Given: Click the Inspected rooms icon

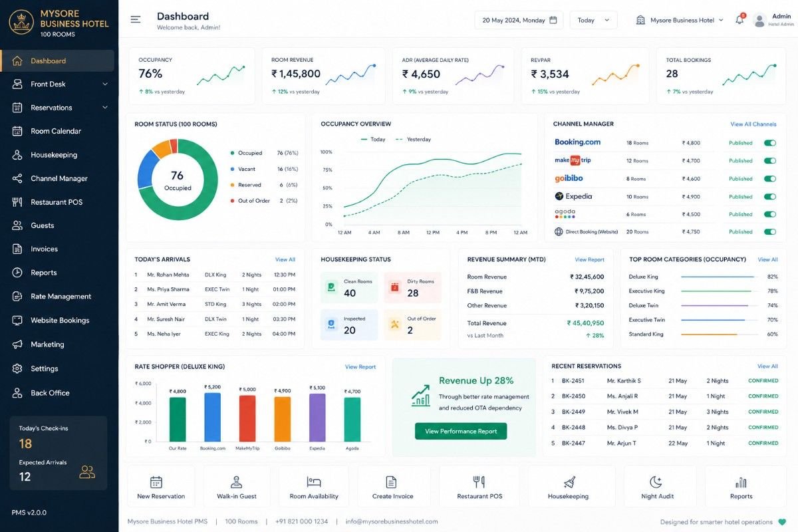Looking at the screenshot, I should (x=331, y=325).
